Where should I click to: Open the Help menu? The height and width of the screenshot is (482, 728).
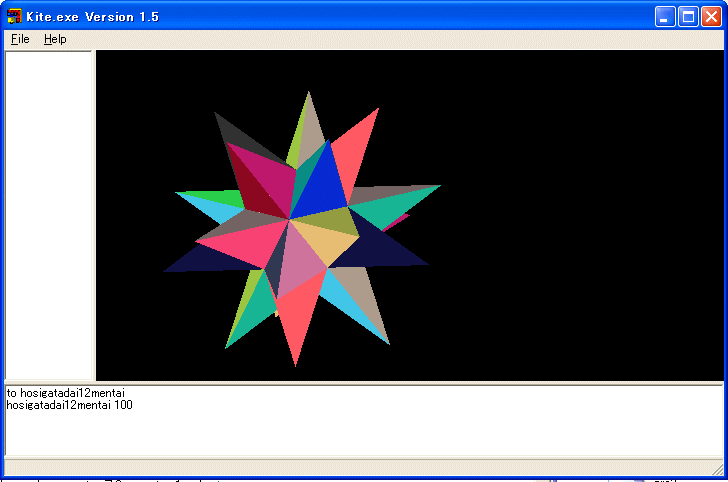pyautogui.click(x=55, y=39)
